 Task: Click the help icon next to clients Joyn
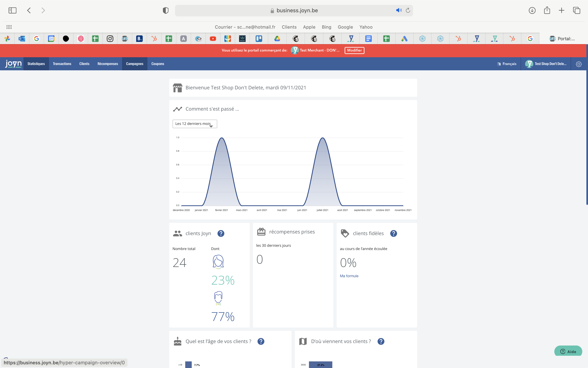tap(221, 233)
